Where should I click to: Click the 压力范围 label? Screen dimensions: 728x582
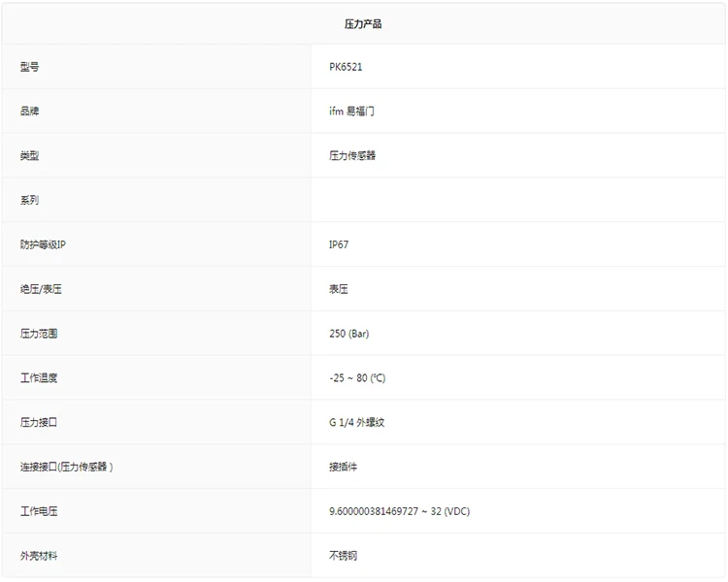(x=39, y=334)
